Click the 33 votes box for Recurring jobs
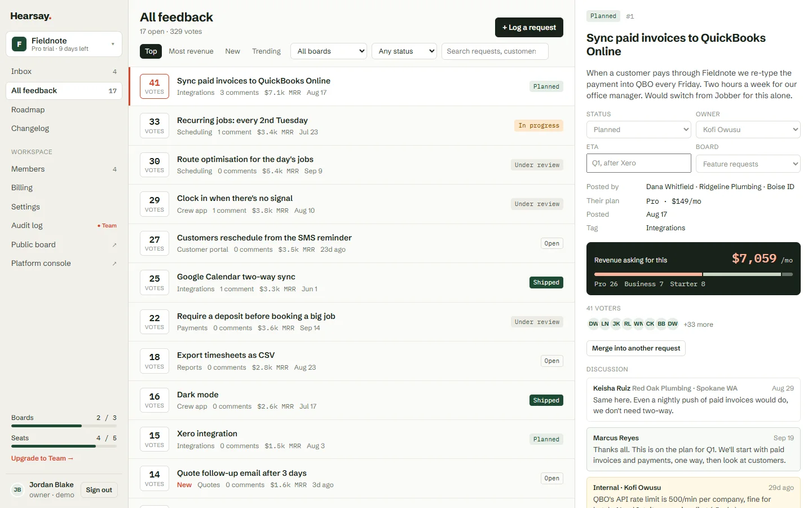 click(x=155, y=126)
